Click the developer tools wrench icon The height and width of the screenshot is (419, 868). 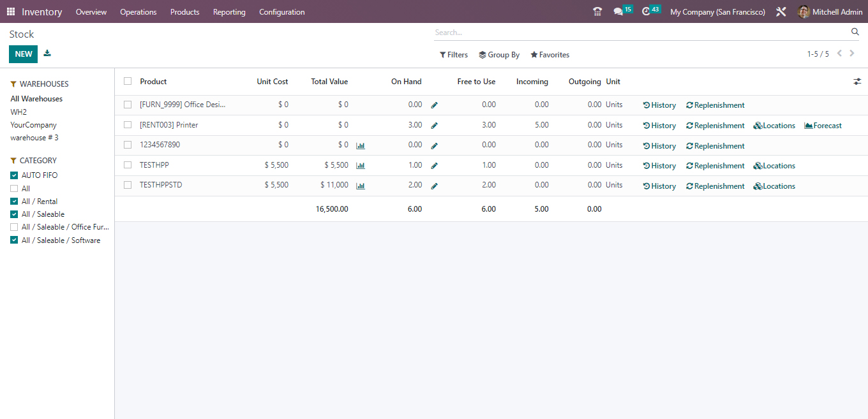tap(781, 11)
